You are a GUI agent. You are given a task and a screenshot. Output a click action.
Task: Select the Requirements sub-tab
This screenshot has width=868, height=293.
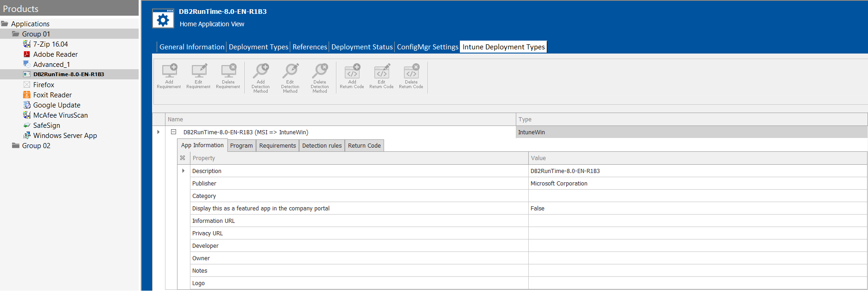[277, 146]
